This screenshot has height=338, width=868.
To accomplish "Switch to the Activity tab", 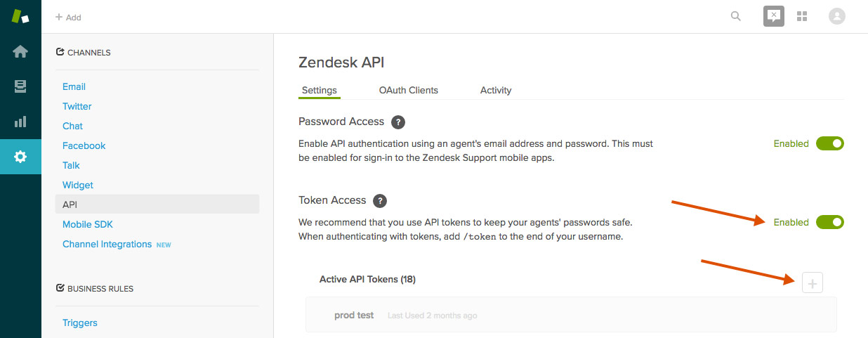I will pyautogui.click(x=495, y=90).
